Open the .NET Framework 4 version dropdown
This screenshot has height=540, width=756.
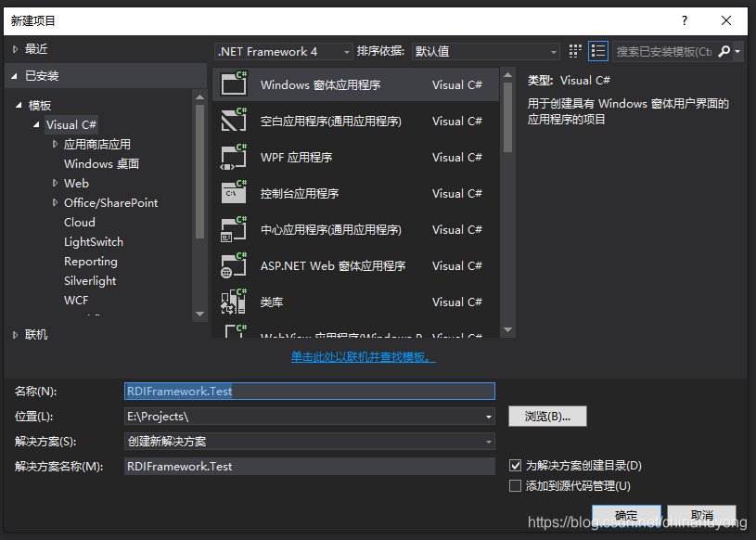(x=284, y=52)
